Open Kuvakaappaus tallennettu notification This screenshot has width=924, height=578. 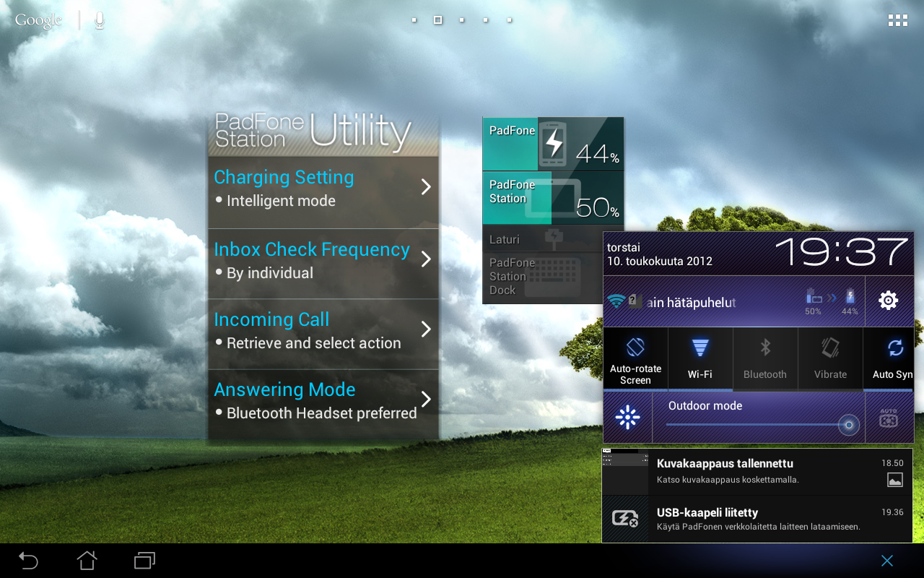757,472
